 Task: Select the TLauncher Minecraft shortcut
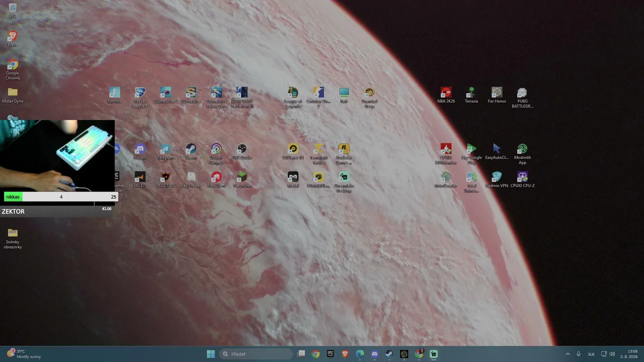click(x=242, y=179)
